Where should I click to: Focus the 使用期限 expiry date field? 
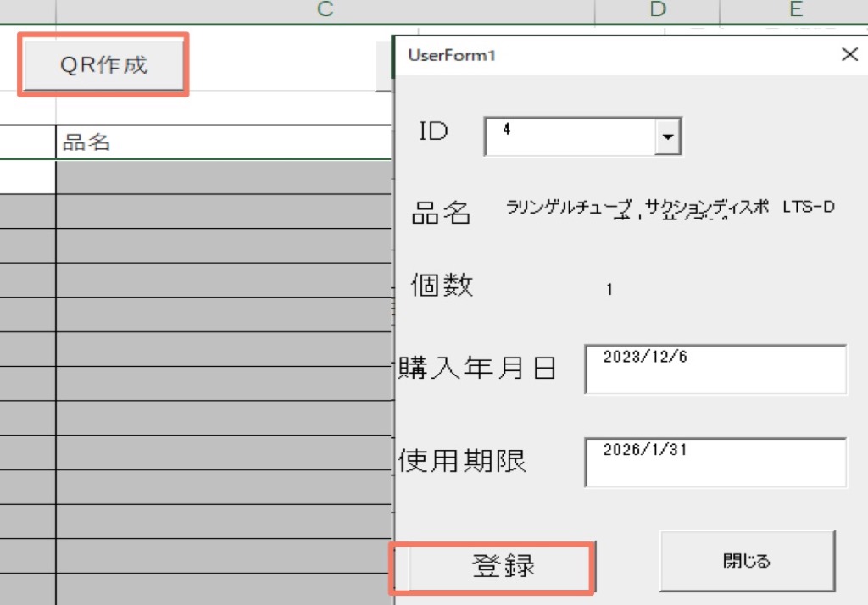coord(715,463)
